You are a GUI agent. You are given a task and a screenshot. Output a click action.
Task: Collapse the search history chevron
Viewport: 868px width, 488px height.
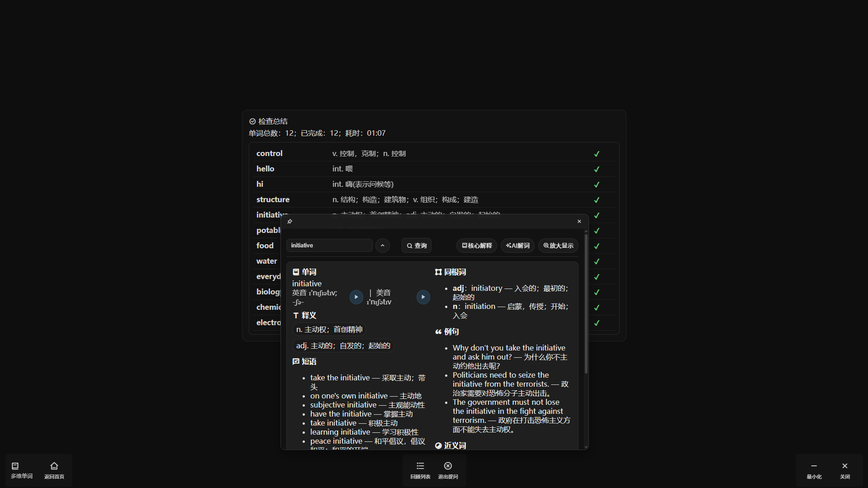tap(382, 246)
